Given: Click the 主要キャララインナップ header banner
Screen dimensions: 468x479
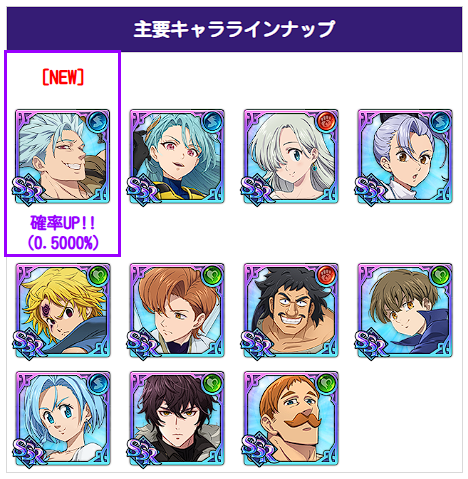Looking at the screenshot, I should click(234, 29).
